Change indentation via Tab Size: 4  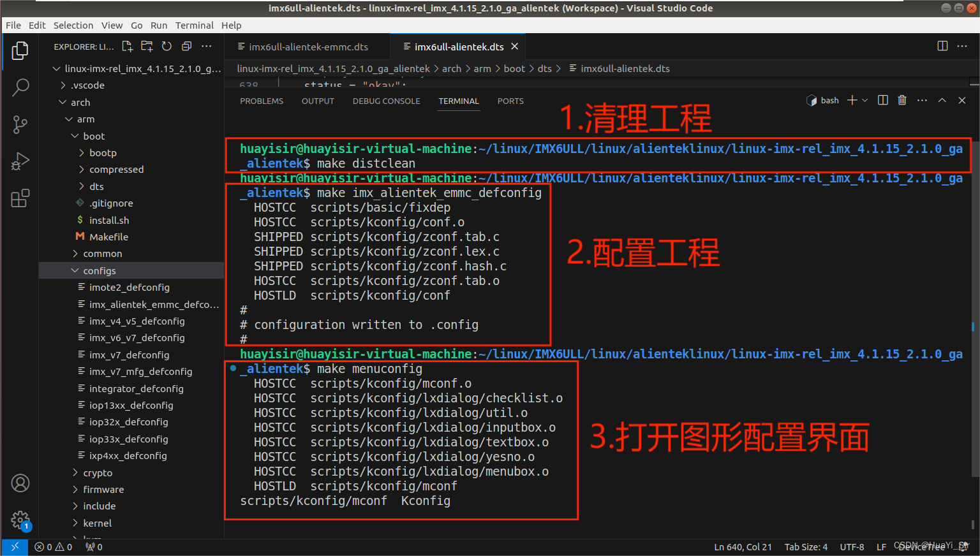pos(806,547)
